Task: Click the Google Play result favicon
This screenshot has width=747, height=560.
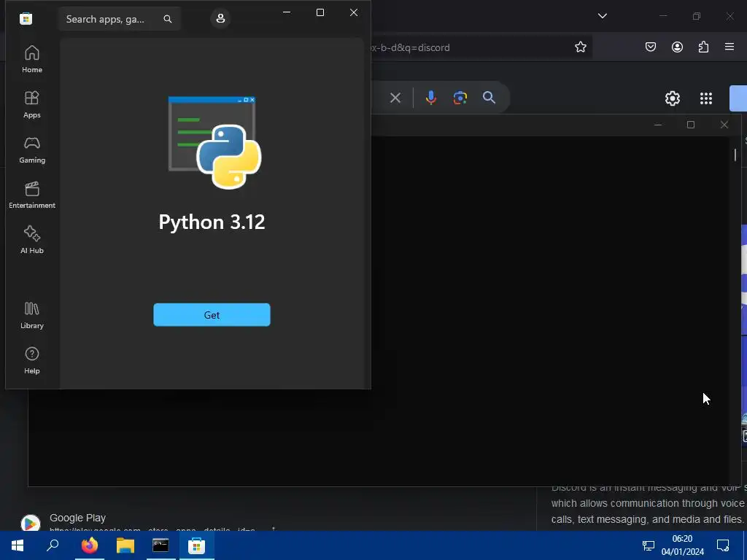Action: [x=31, y=523]
